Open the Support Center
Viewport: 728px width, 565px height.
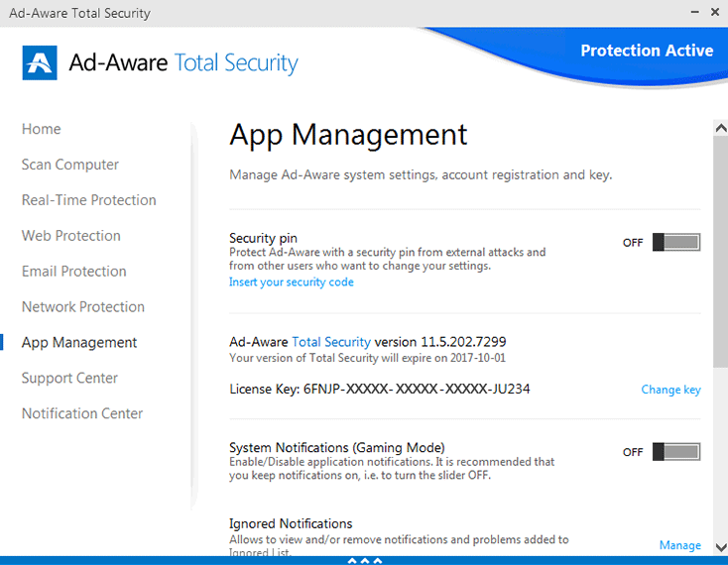tap(70, 379)
